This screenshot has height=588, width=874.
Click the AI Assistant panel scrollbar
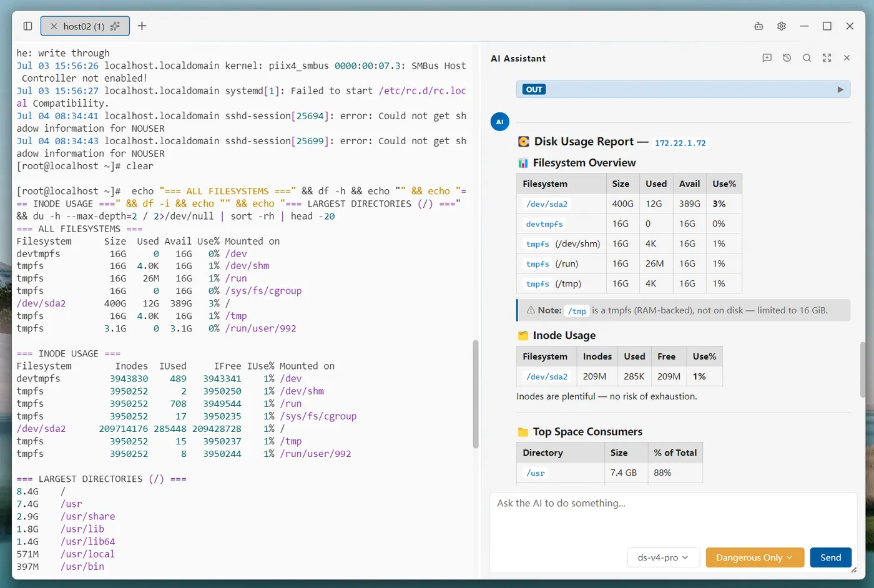tap(863, 370)
